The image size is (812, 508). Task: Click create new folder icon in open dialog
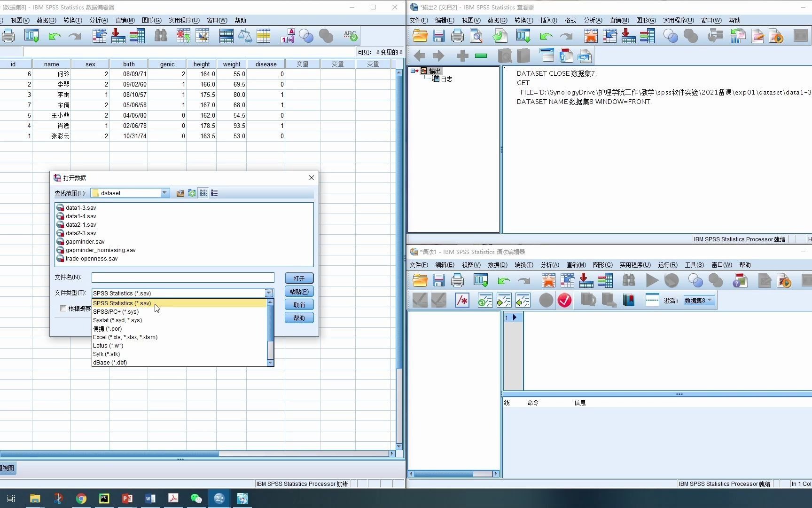click(x=192, y=193)
